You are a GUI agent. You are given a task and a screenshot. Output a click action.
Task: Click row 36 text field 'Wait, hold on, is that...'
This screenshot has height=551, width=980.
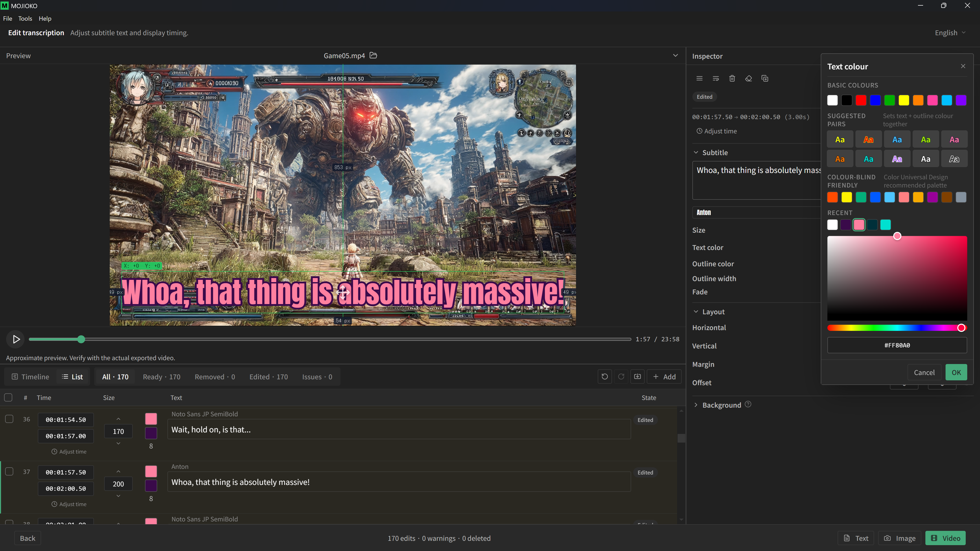point(399,429)
